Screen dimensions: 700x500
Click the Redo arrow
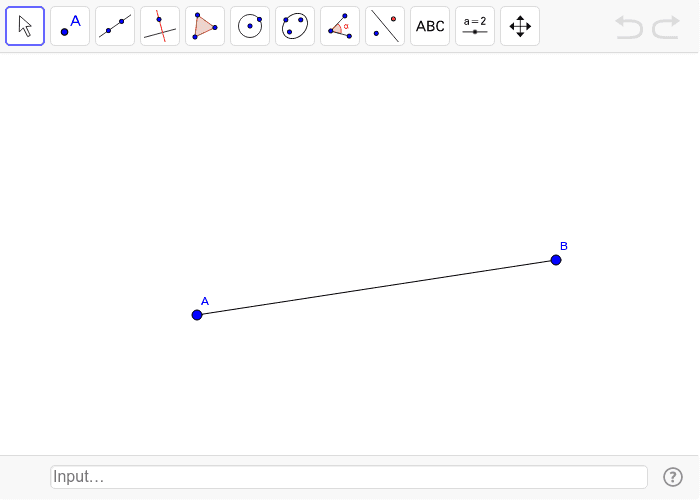(x=666, y=27)
